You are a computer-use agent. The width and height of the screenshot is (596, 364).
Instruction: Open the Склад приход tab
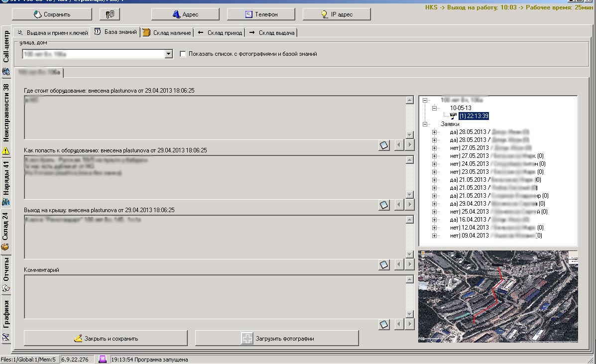pyautogui.click(x=220, y=33)
